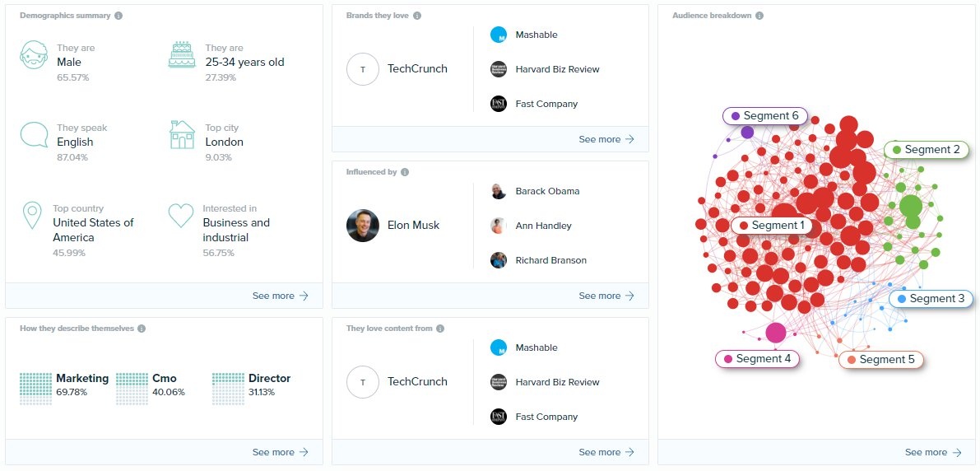Click the large pink Segment 4 node
This screenshot has height=471, width=980.
(776, 333)
